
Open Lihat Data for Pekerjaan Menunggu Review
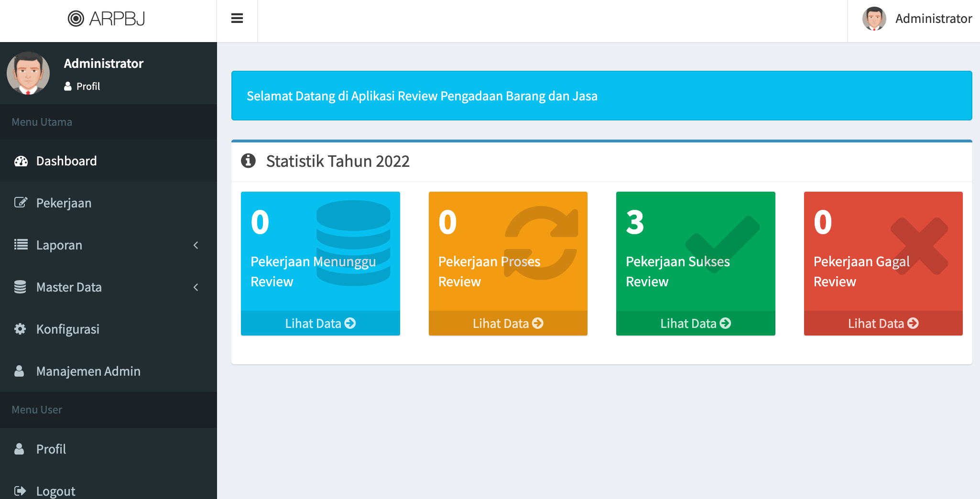[x=320, y=324]
